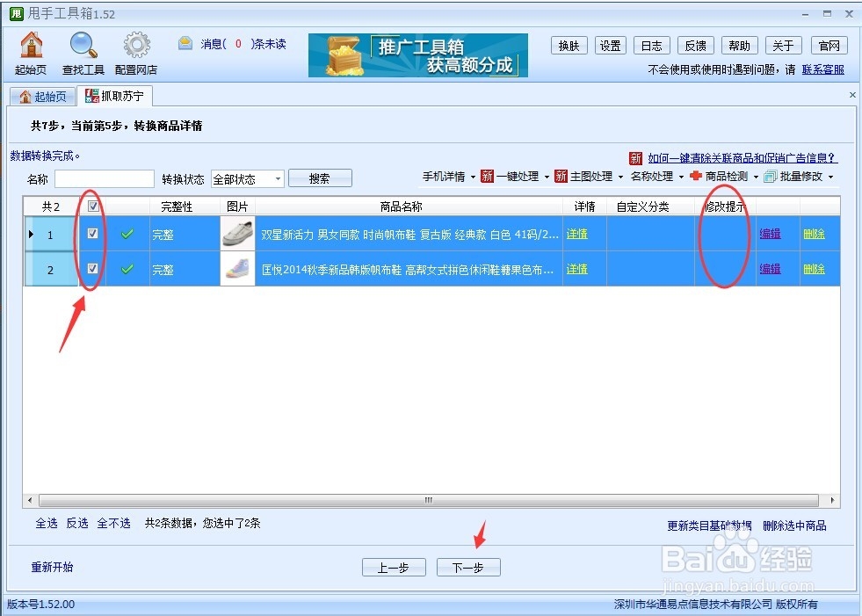Open the 日志 button
The height and width of the screenshot is (616, 862).
pos(651,46)
